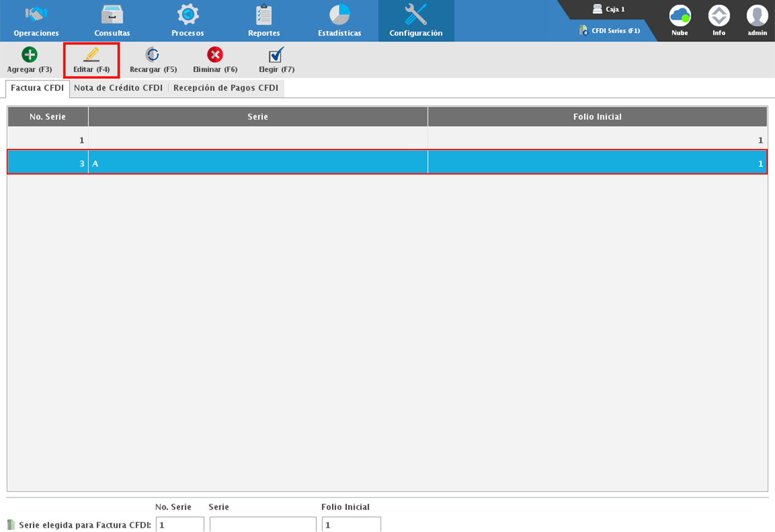775x532 pixels.
Task: Switch to Nota de Crédito CFDI tab
Action: point(118,88)
